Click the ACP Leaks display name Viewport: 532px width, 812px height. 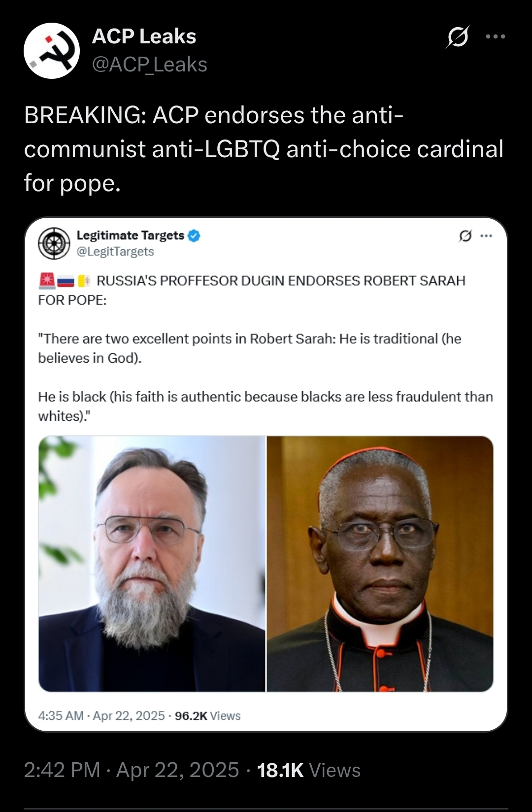(x=144, y=36)
